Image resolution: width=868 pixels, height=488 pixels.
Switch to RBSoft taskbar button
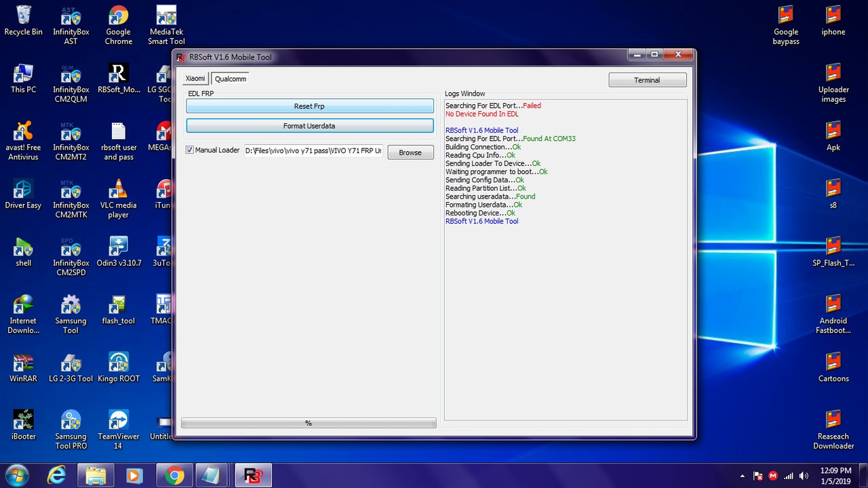253,476
